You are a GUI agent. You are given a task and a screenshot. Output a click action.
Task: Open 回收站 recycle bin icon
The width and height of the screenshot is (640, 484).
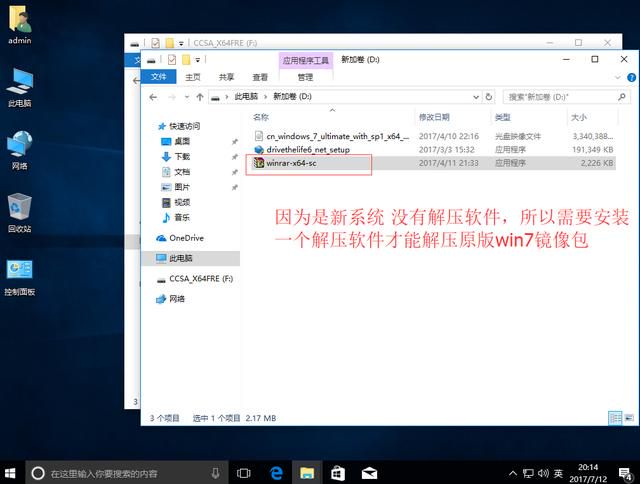pos(19,213)
